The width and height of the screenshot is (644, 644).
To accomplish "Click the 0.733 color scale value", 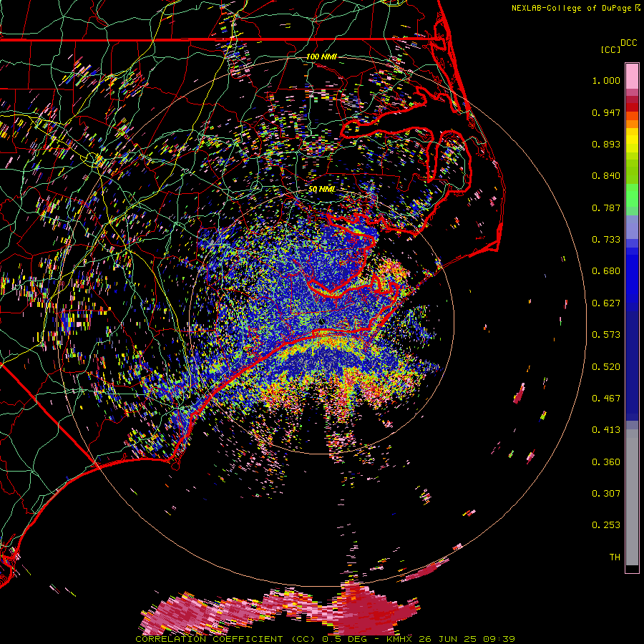I will click(606, 240).
